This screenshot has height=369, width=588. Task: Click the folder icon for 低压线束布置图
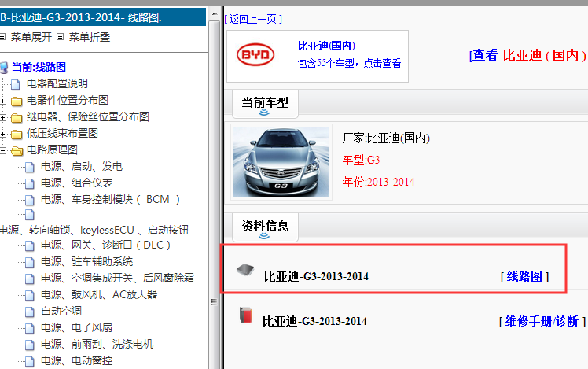pos(17,134)
